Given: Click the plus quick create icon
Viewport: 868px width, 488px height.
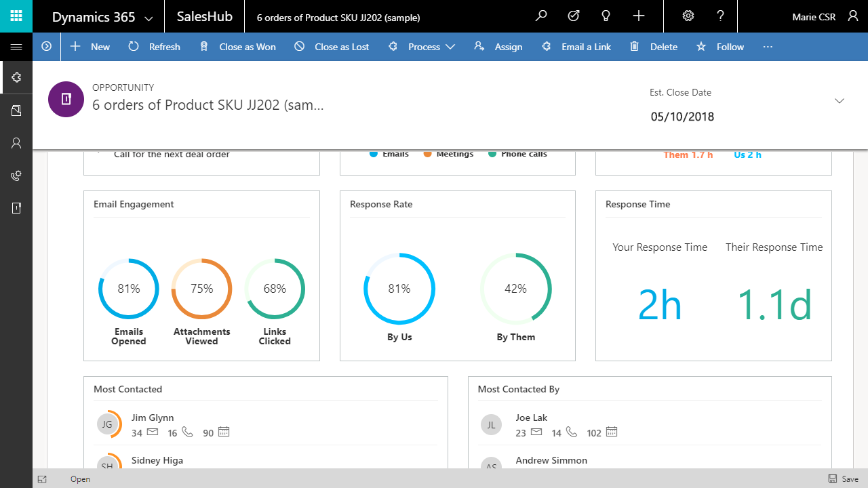Looking at the screenshot, I should click(x=639, y=16).
